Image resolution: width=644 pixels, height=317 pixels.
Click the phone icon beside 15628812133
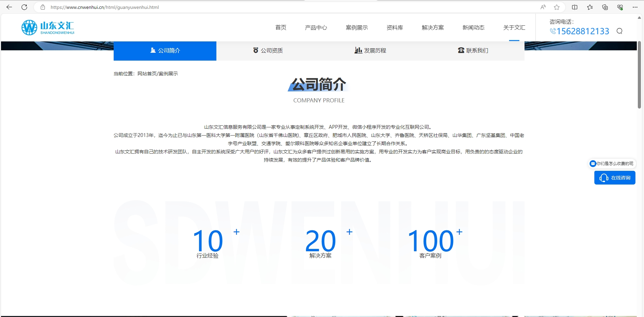tap(553, 31)
